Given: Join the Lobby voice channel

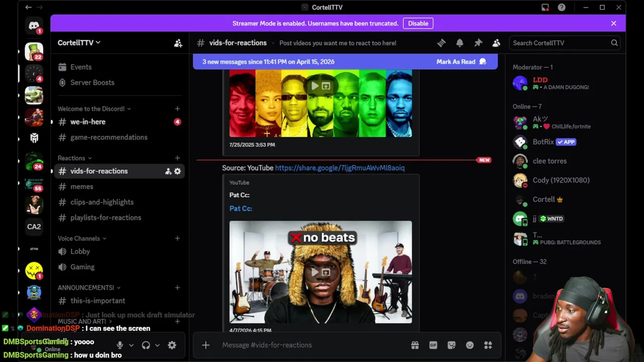Looking at the screenshot, I should coord(119,251).
